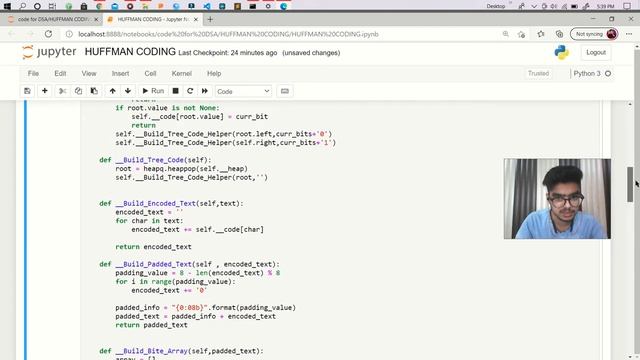Open the Microsoft Store taskbar icon
Viewport: 640px width, 360px height.
[84, 6]
